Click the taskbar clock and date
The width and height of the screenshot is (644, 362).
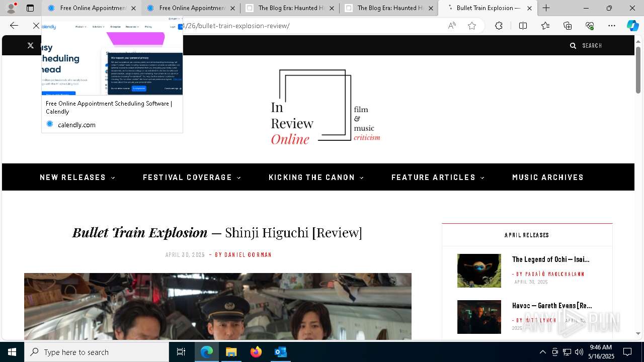point(601,352)
